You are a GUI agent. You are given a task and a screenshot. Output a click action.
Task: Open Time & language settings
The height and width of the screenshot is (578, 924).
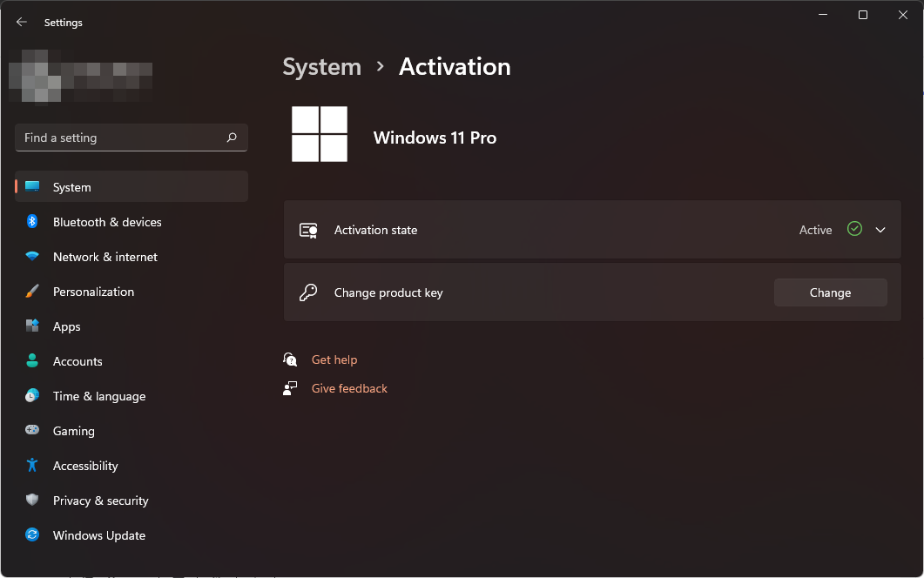point(131,396)
